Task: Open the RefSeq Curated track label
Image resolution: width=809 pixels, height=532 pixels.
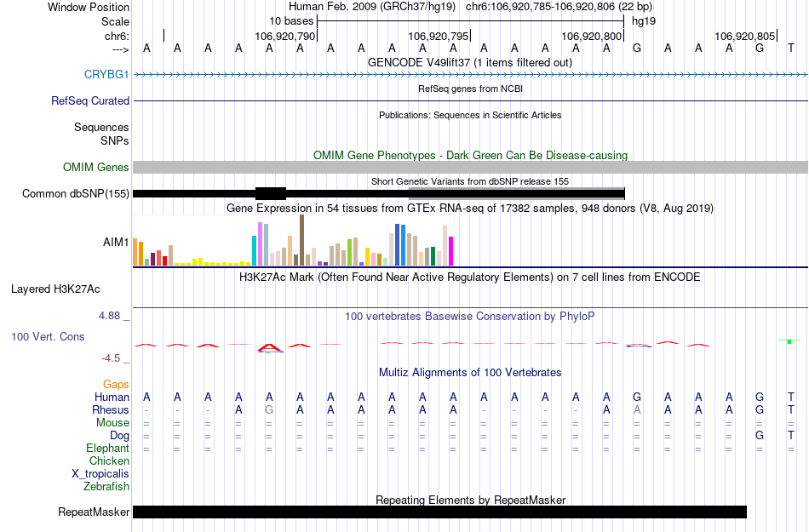Action: pyautogui.click(x=90, y=100)
